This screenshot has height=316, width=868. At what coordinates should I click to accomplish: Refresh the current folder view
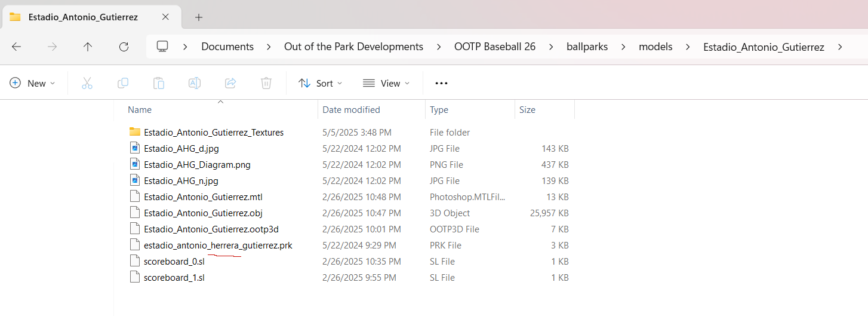[124, 47]
